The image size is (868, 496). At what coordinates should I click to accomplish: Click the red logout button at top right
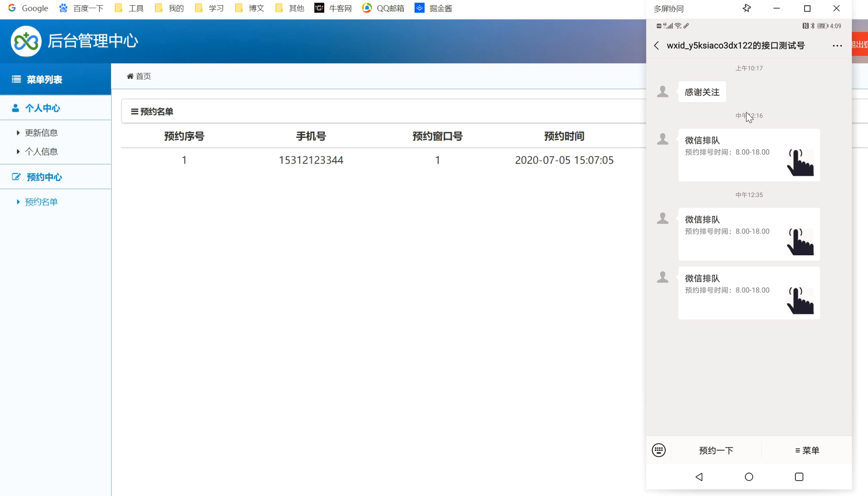click(860, 44)
